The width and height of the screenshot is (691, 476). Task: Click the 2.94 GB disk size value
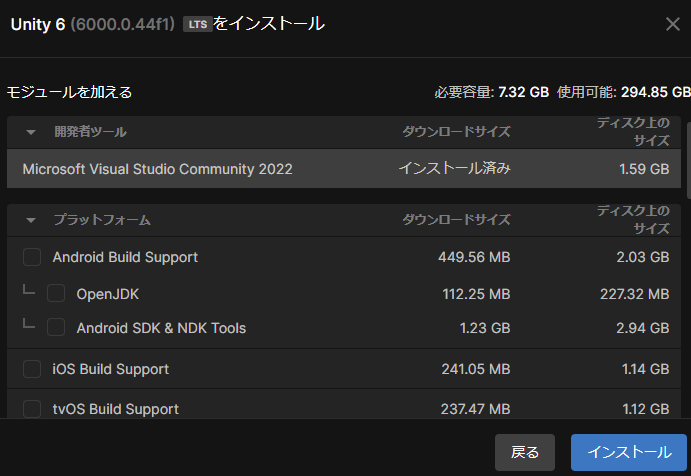tap(643, 328)
